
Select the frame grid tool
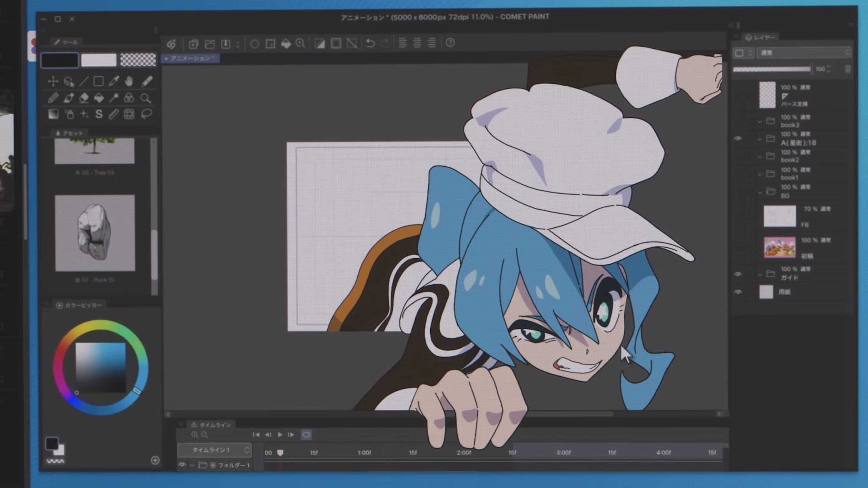[x=129, y=114]
